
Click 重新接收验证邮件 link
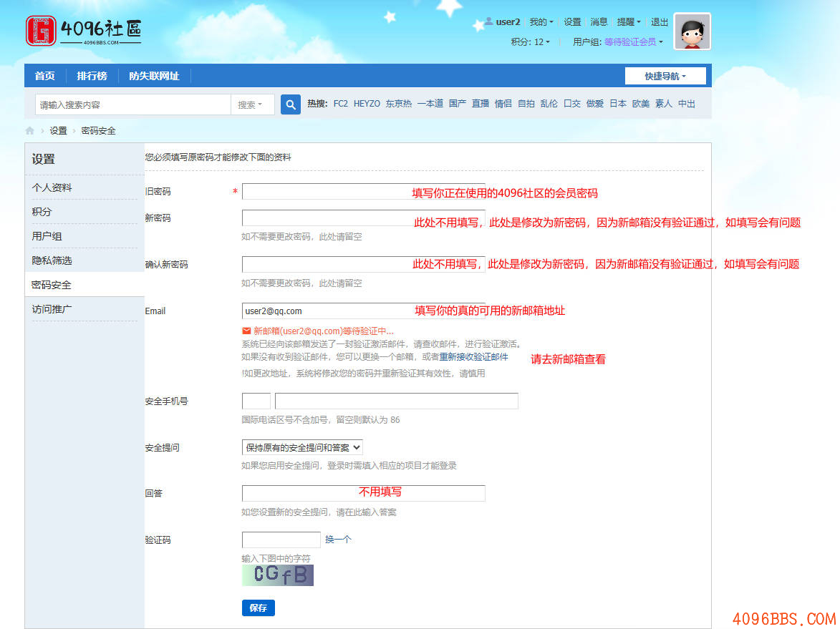[473, 356]
